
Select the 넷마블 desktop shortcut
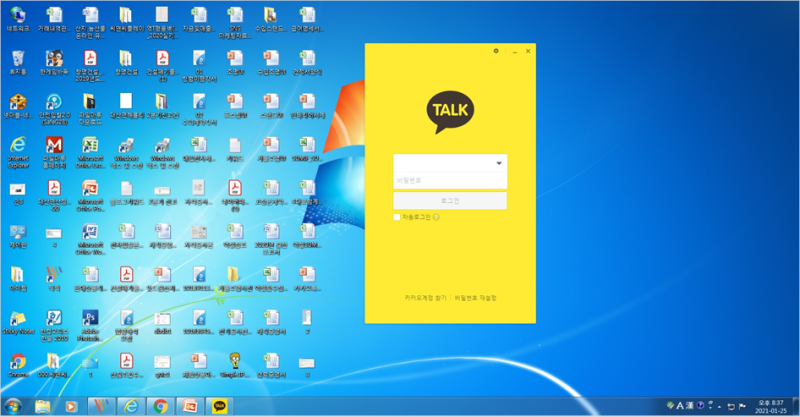(x=18, y=106)
